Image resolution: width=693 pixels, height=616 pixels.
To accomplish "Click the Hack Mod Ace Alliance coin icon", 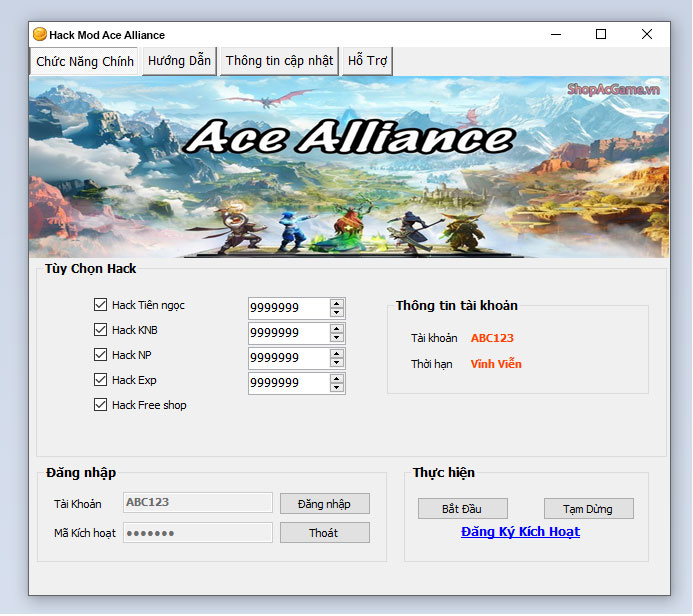I will [x=40, y=34].
